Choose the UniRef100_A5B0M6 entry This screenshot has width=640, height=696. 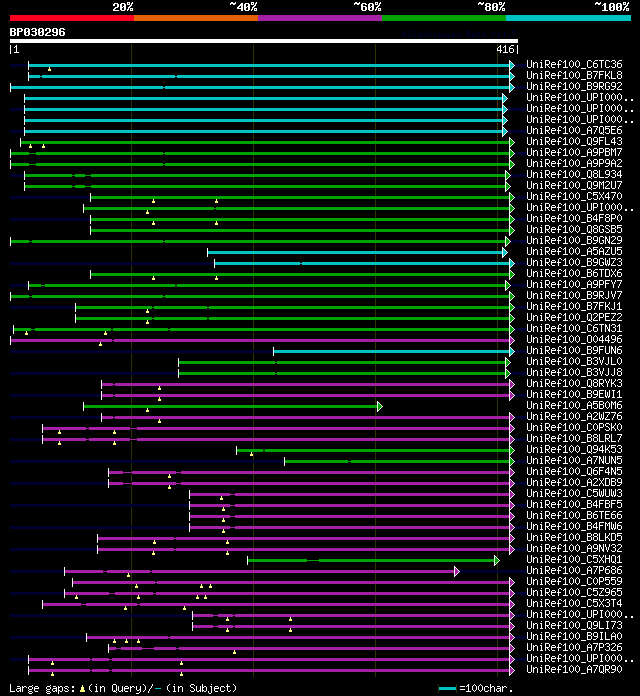point(574,405)
